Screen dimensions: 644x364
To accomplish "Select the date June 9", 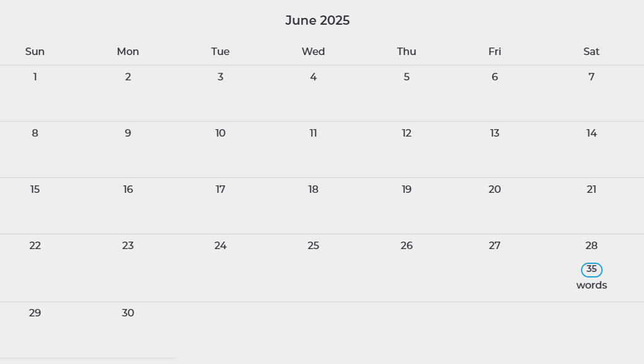I will tap(128, 133).
